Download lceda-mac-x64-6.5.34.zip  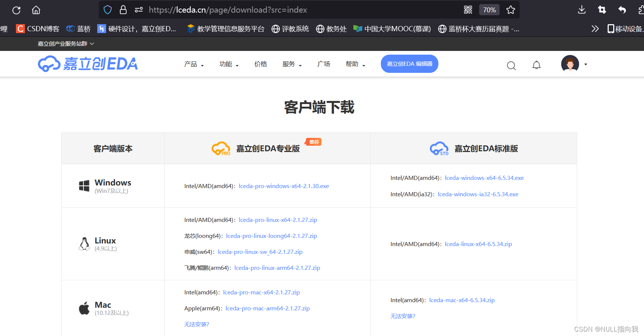(x=462, y=300)
